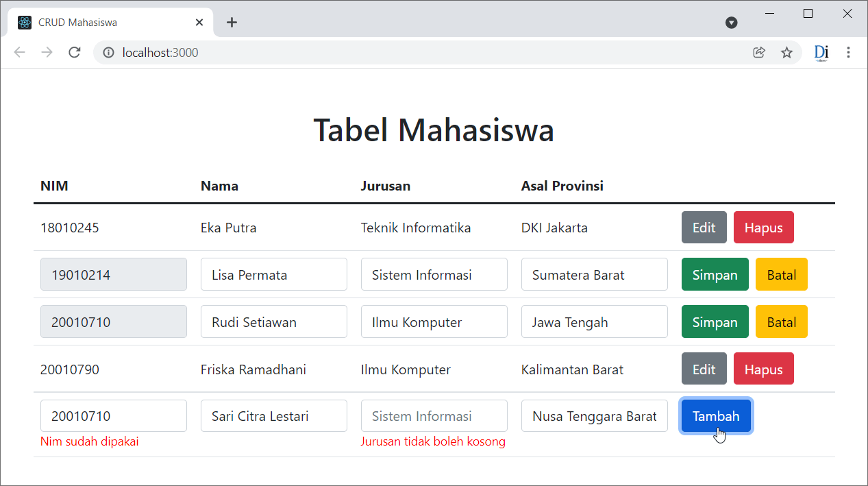Open the Di browser extension icon
The image size is (868, 486).
(821, 52)
